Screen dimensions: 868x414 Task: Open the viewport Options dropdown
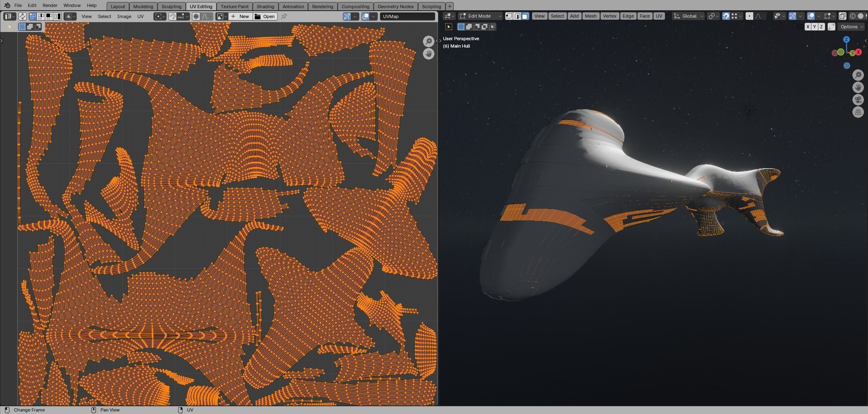coord(852,27)
